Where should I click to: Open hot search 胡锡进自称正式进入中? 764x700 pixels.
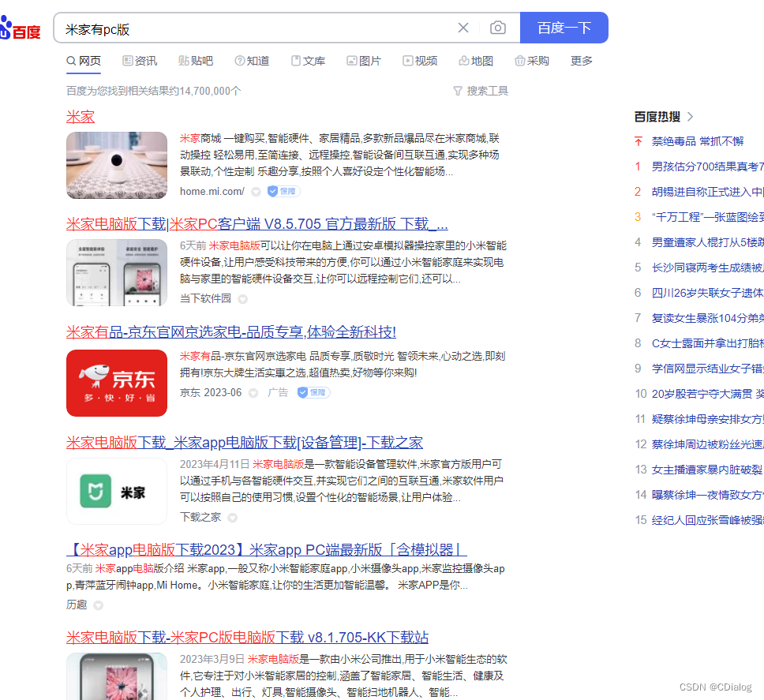pos(708,192)
